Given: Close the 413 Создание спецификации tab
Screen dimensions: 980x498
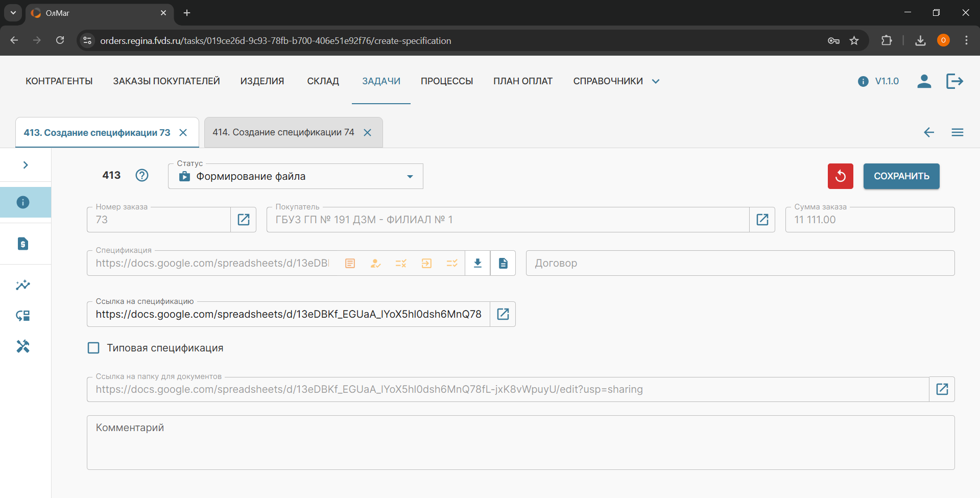Looking at the screenshot, I should click(x=183, y=133).
